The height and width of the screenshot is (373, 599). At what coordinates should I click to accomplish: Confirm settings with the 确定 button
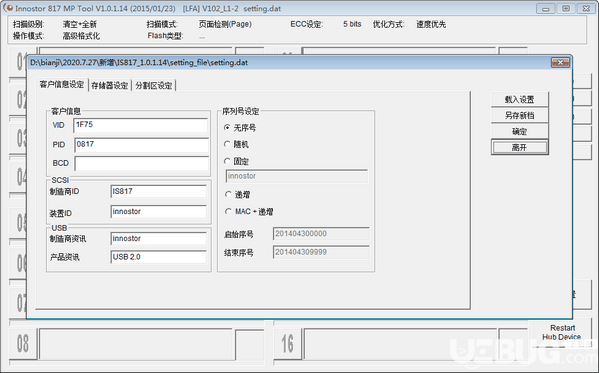(x=519, y=131)
